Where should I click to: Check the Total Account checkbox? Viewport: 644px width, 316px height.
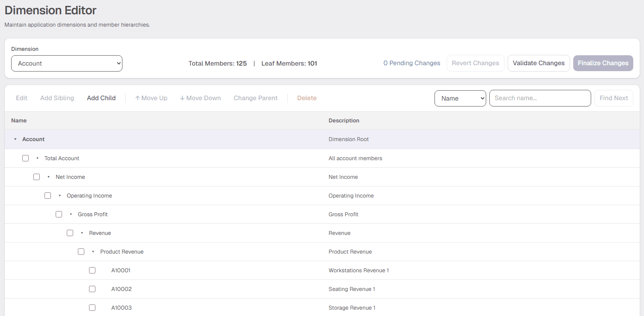click(25, 158)
